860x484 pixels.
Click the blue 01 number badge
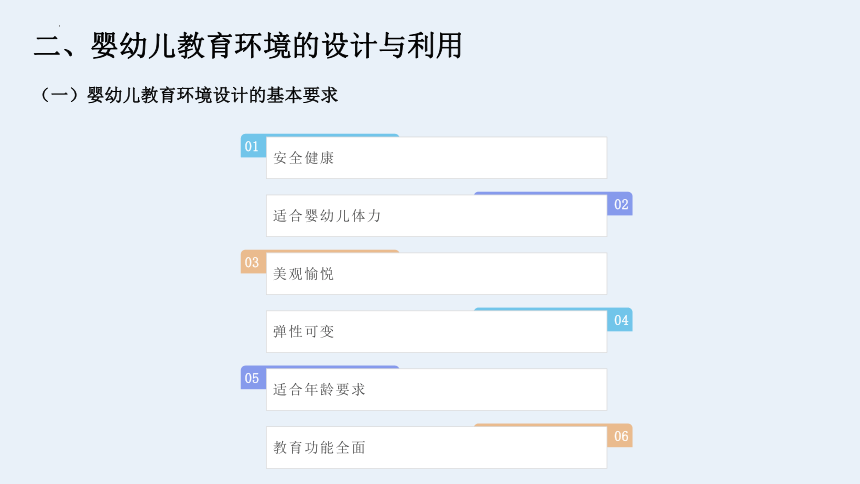coord(253,147)
